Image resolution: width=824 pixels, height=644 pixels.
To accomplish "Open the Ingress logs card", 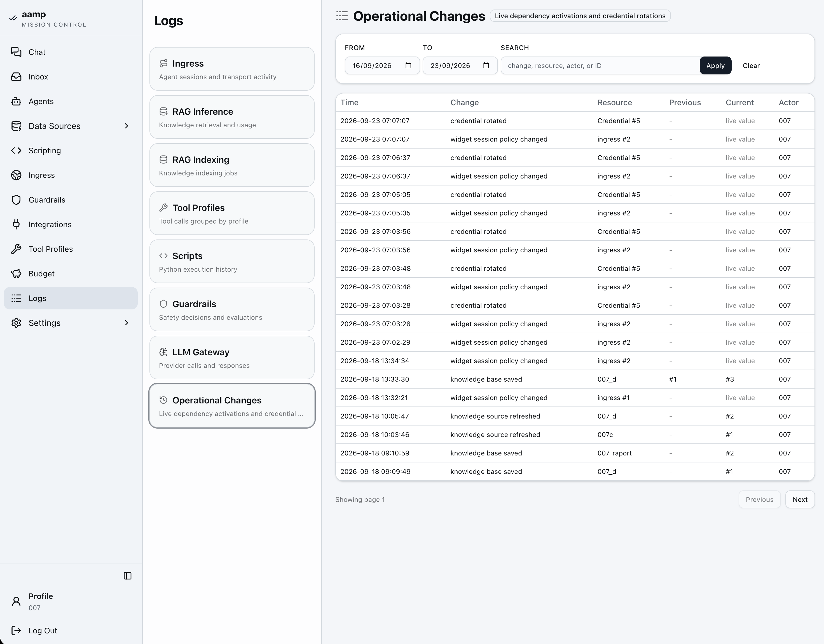I will pyautogui.click(x=232, y=69).
